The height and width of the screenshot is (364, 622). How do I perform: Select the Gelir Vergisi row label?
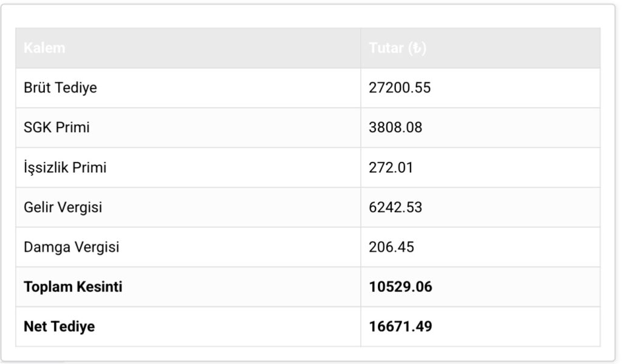point(63,207)
